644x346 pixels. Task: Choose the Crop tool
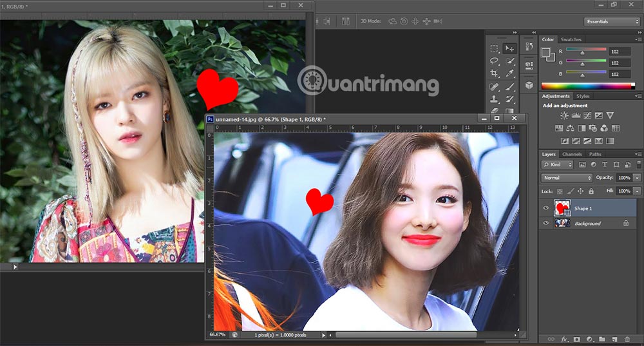coord(494,74)
